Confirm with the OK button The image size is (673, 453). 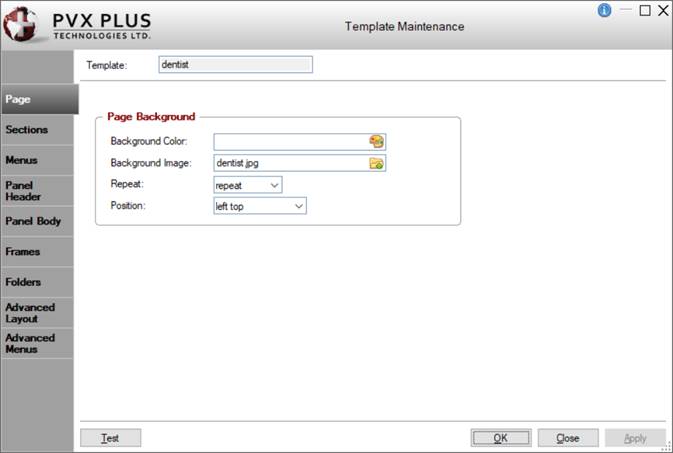point(501,438)
